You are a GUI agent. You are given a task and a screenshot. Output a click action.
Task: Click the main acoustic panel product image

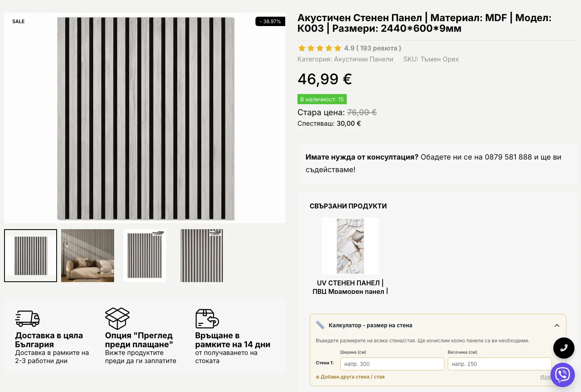pos(145,118)
